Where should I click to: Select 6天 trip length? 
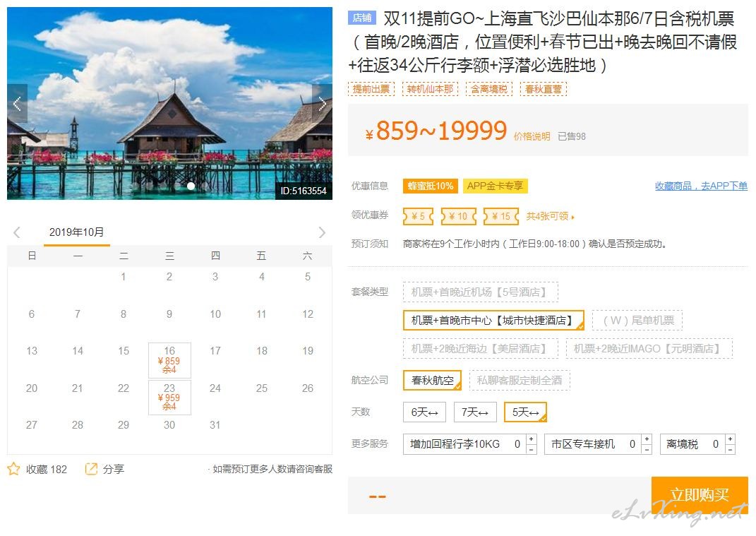pos(425,412)
